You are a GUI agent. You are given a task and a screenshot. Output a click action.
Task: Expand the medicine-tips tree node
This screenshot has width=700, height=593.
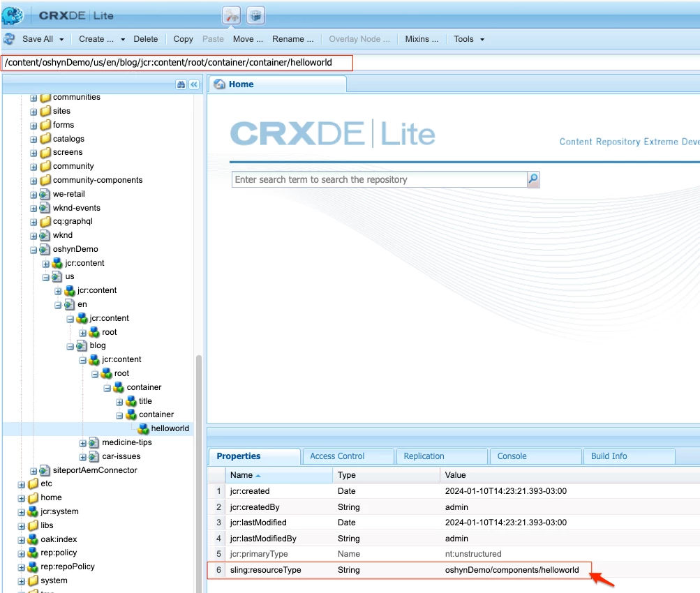coord(82,443)
